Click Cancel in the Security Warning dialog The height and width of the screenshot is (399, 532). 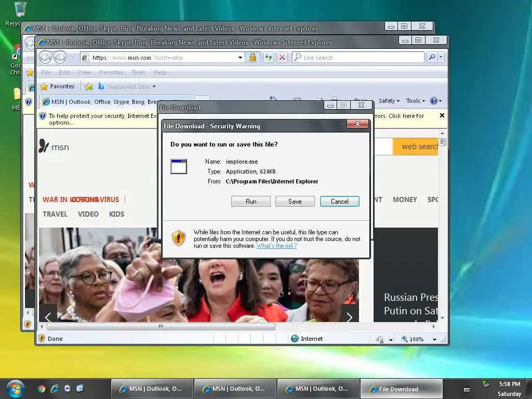tap(340, 201)
